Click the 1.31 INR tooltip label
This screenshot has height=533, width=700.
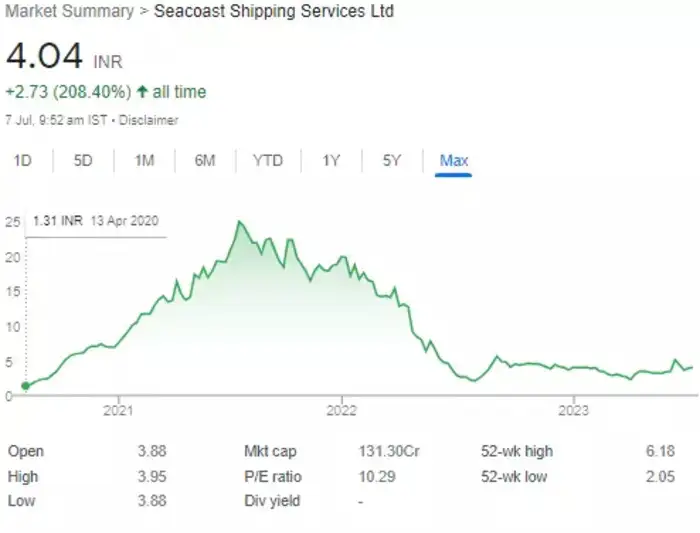56,221
